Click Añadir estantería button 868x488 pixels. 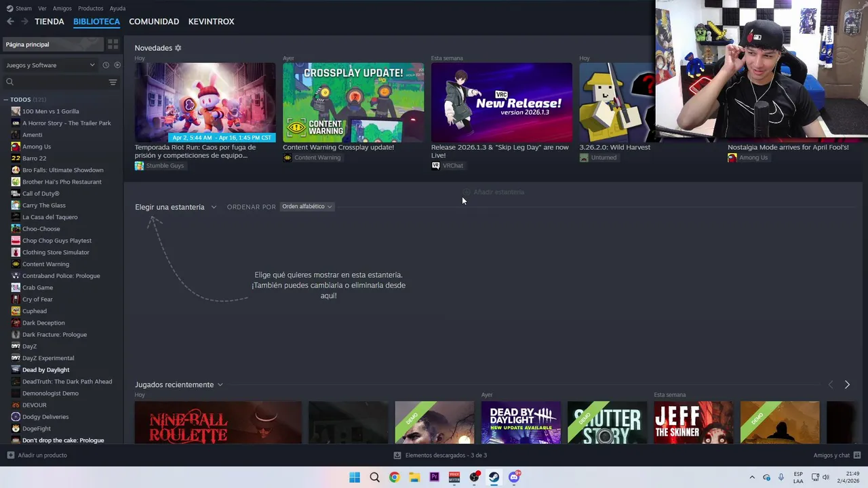pos(494,192)
